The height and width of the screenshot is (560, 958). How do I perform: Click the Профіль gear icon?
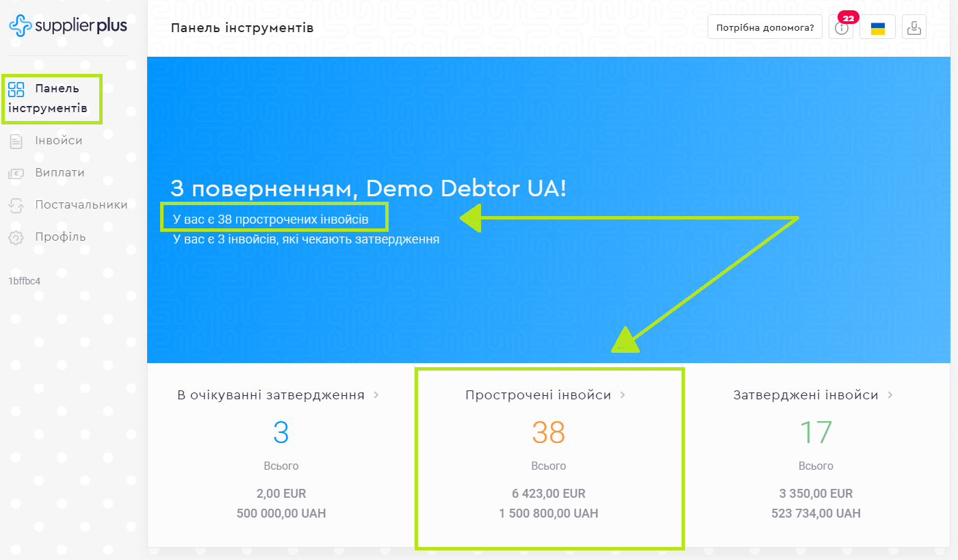click(16, 238)
